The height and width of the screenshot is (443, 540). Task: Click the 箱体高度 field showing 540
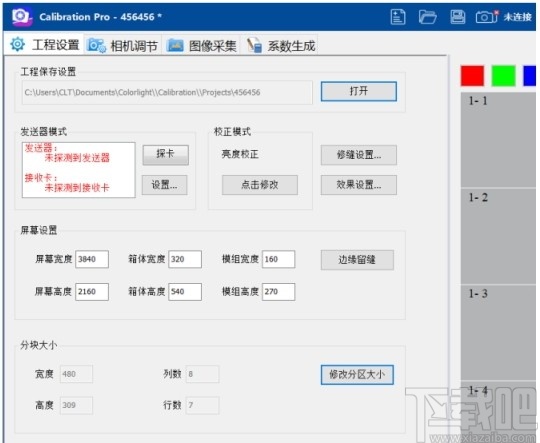185,292
